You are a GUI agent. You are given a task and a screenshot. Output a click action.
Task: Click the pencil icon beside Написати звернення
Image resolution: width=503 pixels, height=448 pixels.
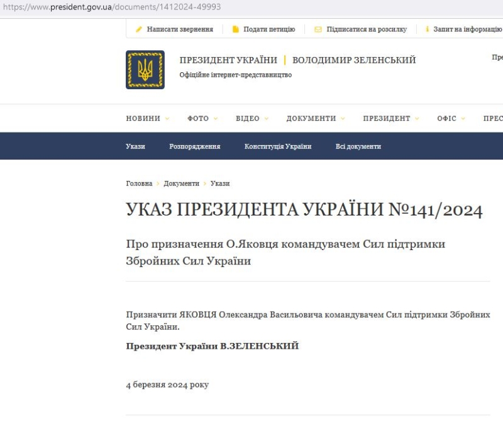pos(139,30)
